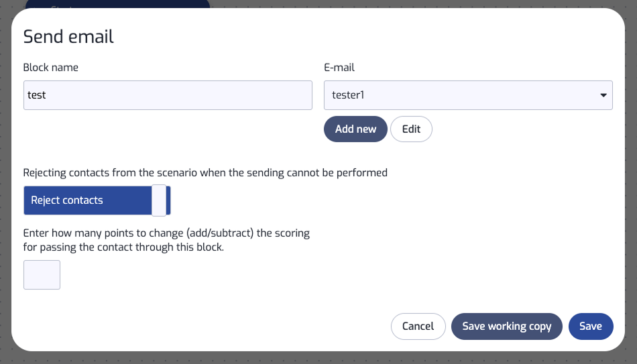Click the "test" text in Block name
637x364 pixels.
pyautogui.click(x=37, y=95)
